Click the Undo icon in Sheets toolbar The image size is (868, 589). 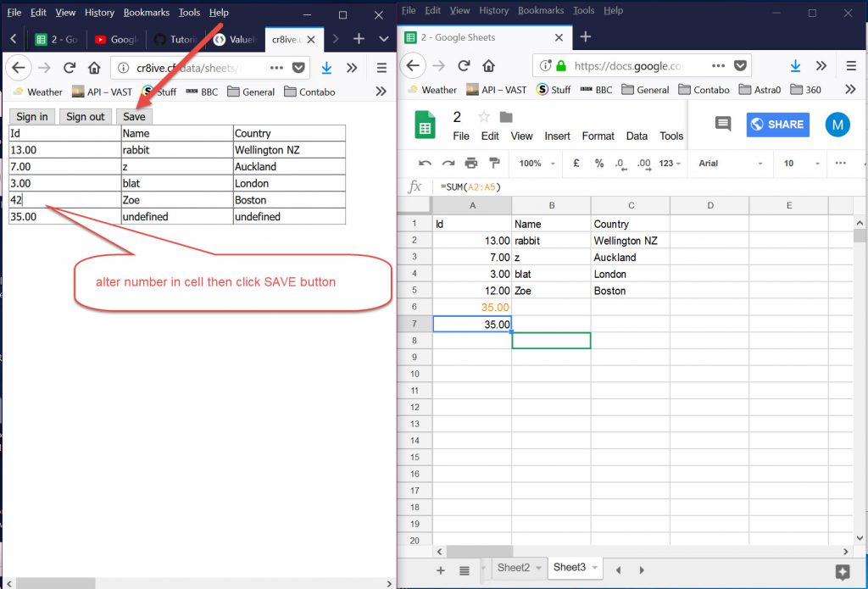tap(426, 164)
